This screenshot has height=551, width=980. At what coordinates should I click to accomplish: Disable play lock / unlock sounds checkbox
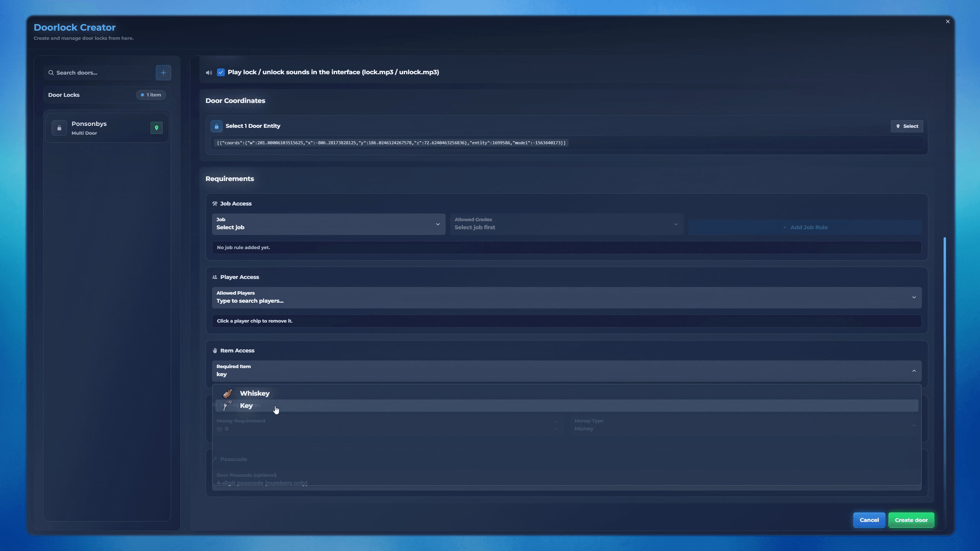click(x=221, y=72)
